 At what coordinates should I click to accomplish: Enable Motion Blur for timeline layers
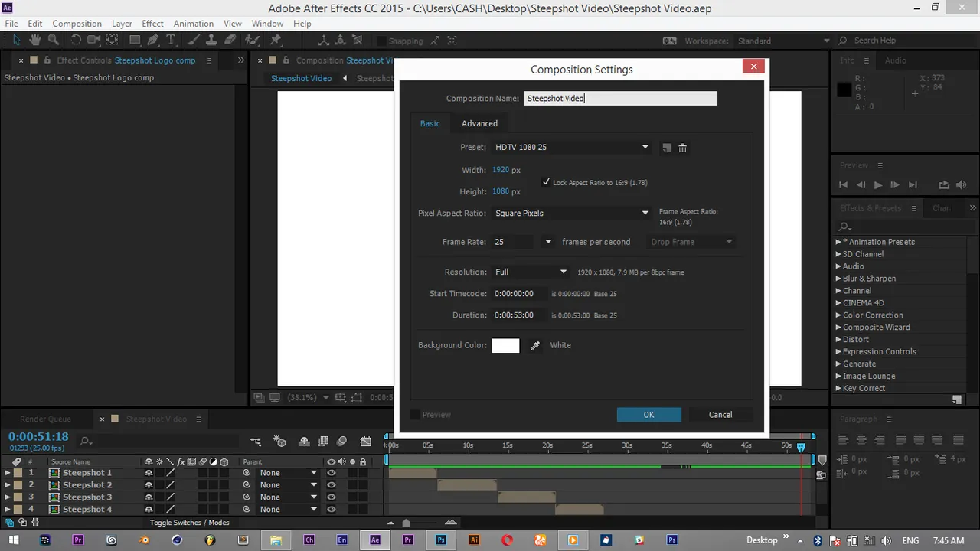[341, 442]
